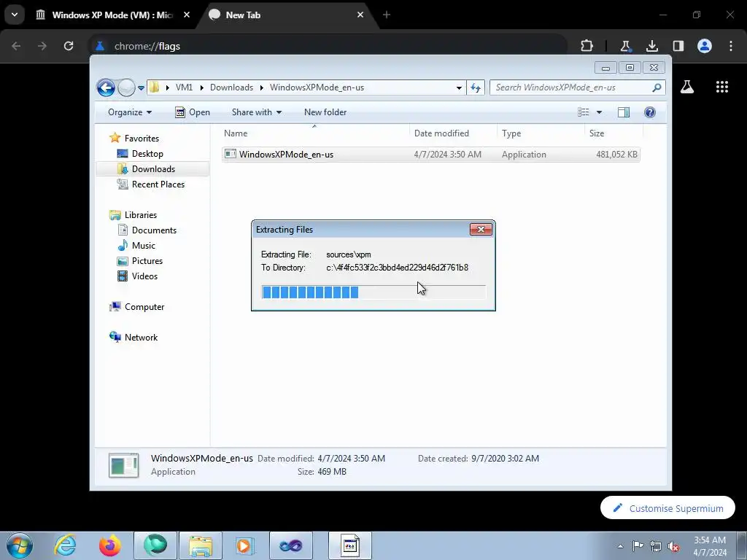Show hidden system tray icons
This screenshot has height=560, width=747.
pyautogui.click(x=620, y=546)
